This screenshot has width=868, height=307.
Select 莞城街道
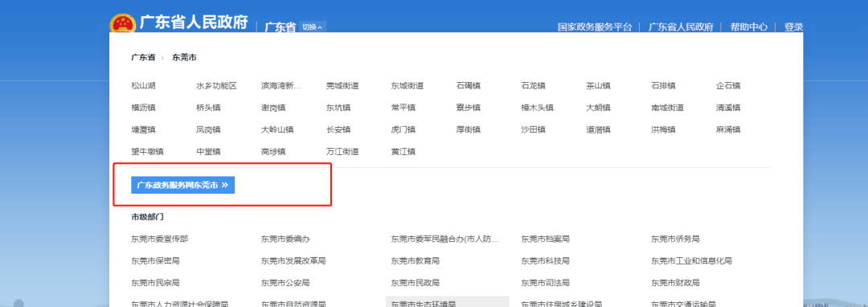pyautogui.click(x=342, y=86)
